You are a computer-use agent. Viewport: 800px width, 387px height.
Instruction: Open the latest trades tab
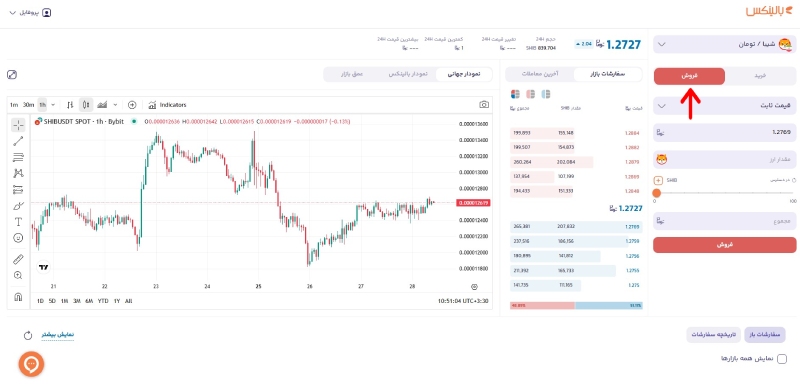[540, 74]
